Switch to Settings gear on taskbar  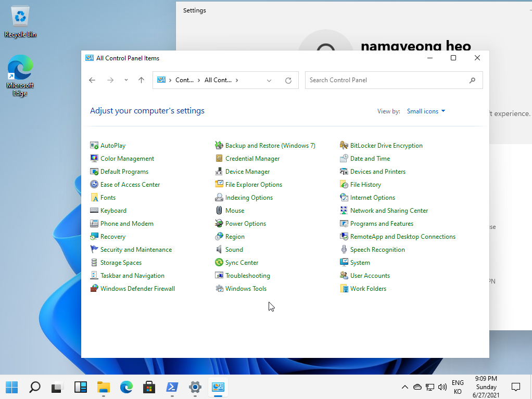(x=195, y=387)
